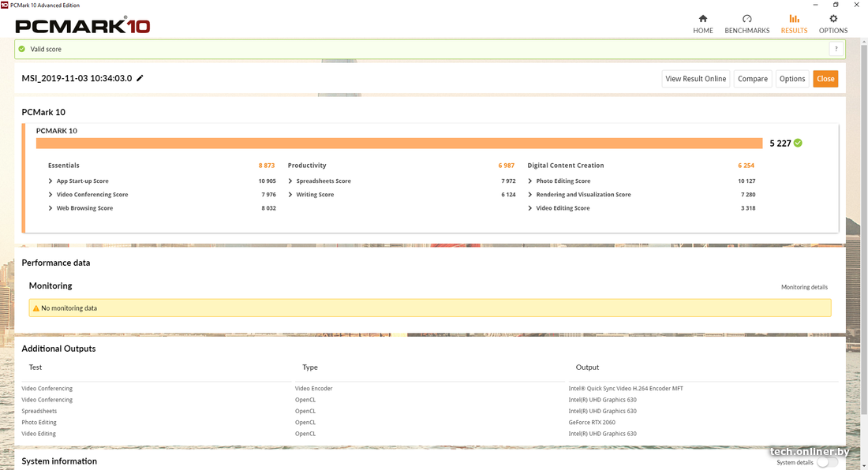This screenshot has height=470, width=868.
Task: Click green checkmark beside score 5 227
Action: tap(798, 143)
